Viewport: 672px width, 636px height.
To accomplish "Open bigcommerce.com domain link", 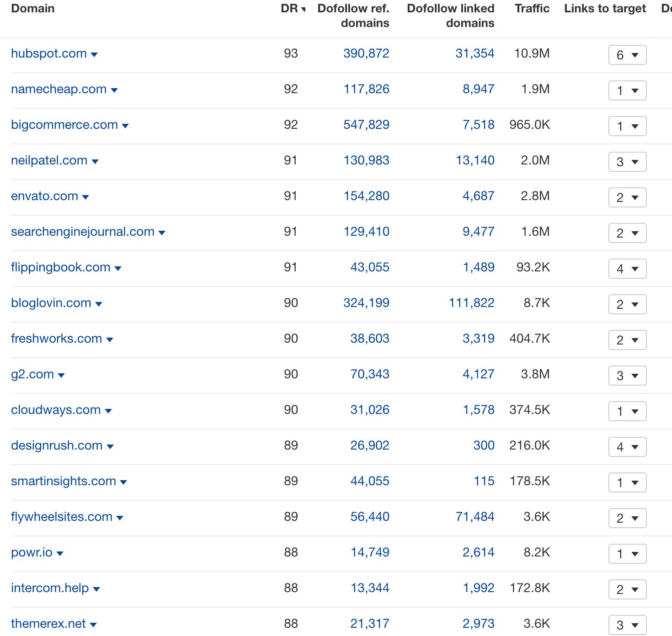I will (64, 125).
